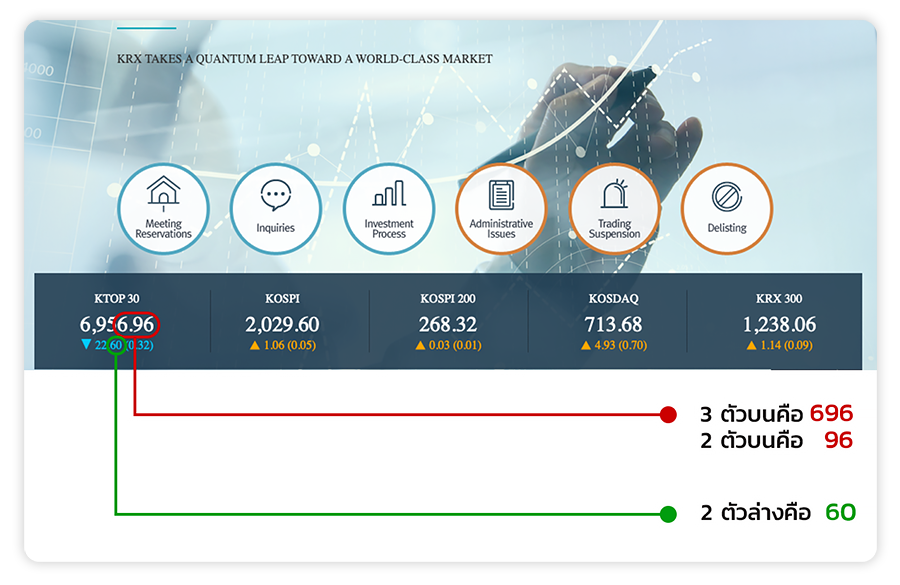Viewport: 900px width, 585px height.
Task: Select the KOSPI index label
Action: 282,299
